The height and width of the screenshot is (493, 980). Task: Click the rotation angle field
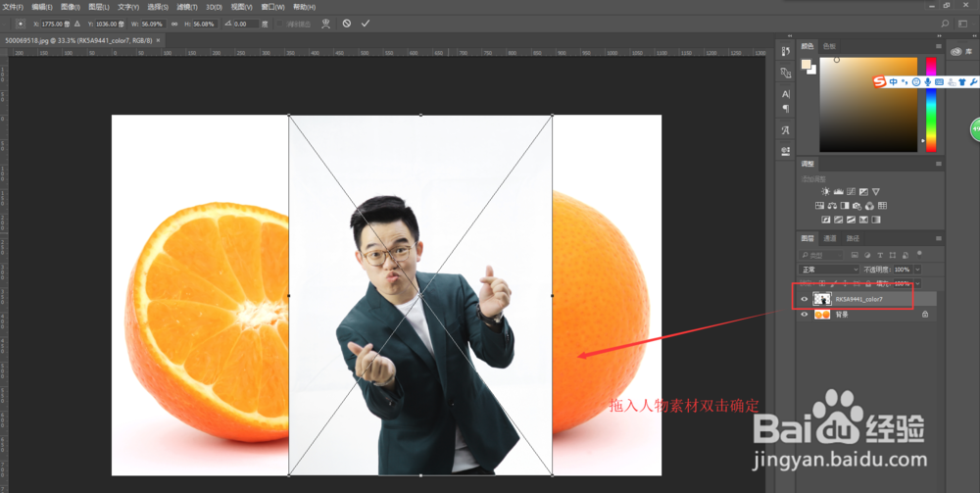[246, 24]
